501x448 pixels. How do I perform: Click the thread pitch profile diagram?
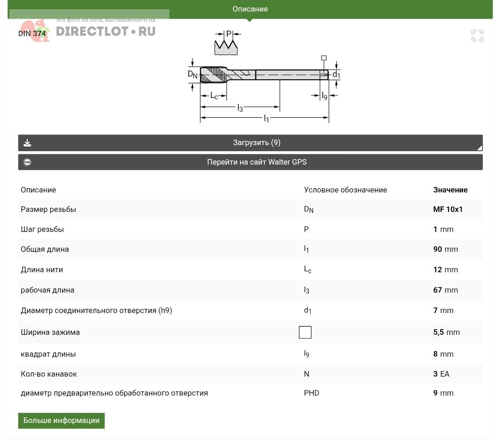click(x=226, y=42)
